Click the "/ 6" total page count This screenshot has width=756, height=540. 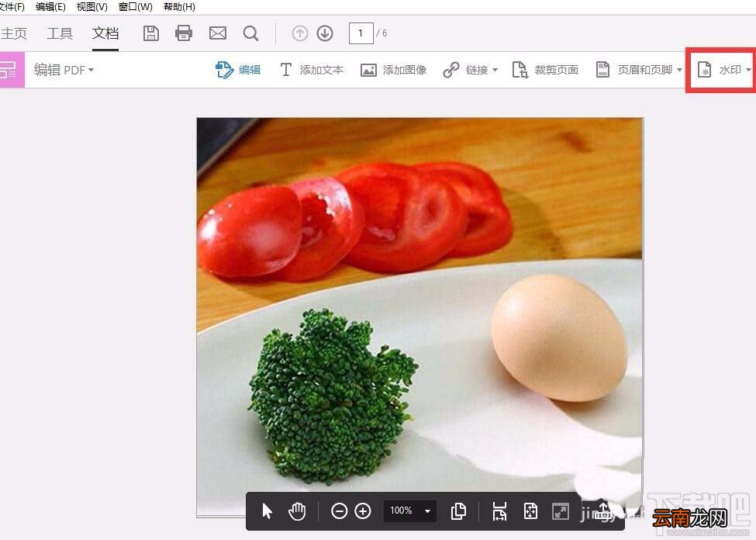(x=381, y=33)
